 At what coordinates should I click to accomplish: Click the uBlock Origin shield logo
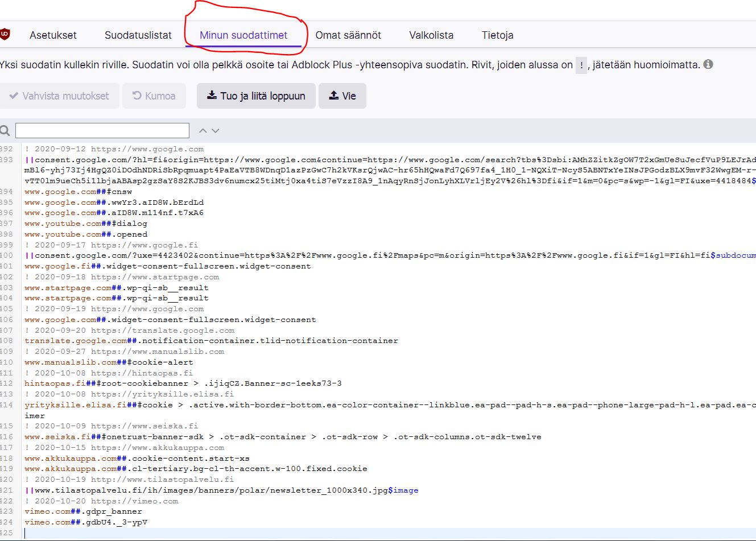click(4, 35)
